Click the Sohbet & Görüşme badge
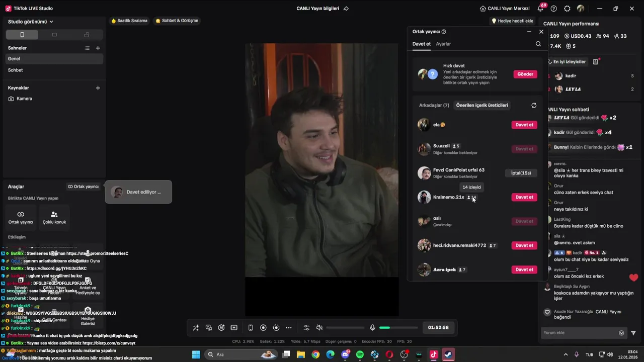The width and height of the screenshot is (644, 362). 177,21
